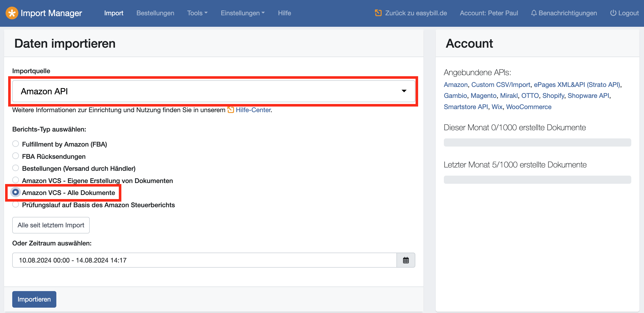Expand the Tools menu dropdown
Viewport: 644px width, 313px height.
(x=197, y=13)
